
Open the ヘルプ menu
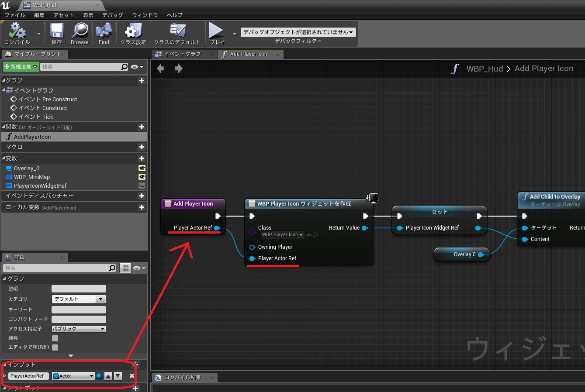point(175,15)
